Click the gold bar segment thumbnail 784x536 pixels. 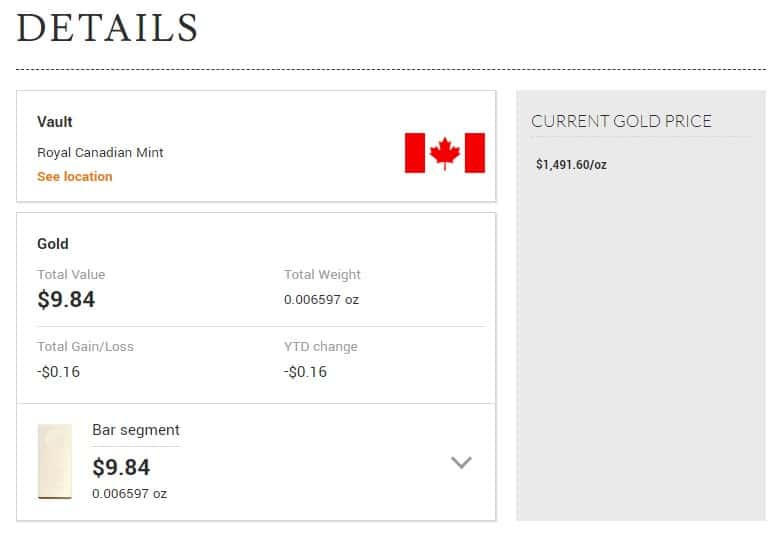tap(55, 462)
